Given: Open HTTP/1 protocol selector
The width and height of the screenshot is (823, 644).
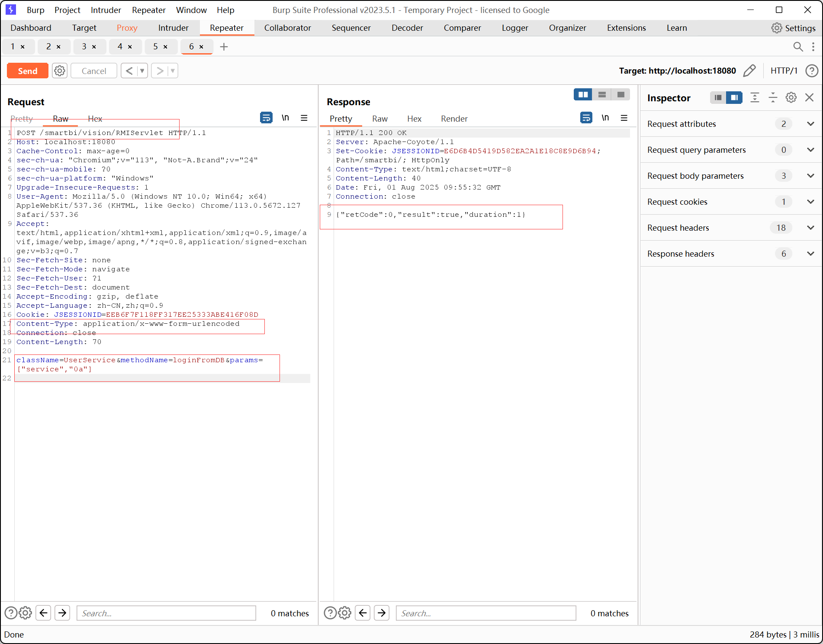Looking at the screenshot, I should point(784,71).
